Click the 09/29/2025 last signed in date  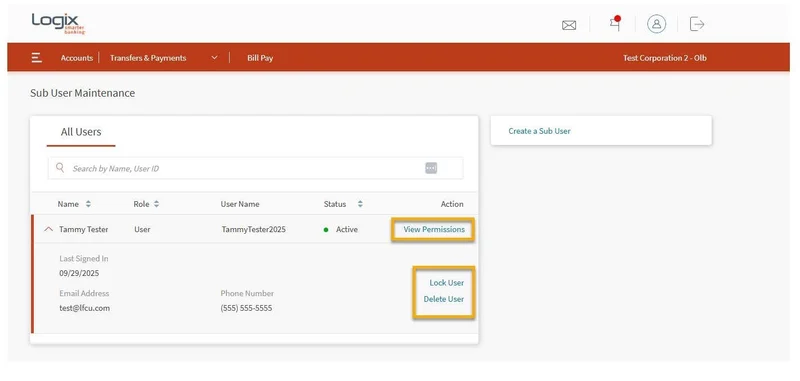pos(79,273)
